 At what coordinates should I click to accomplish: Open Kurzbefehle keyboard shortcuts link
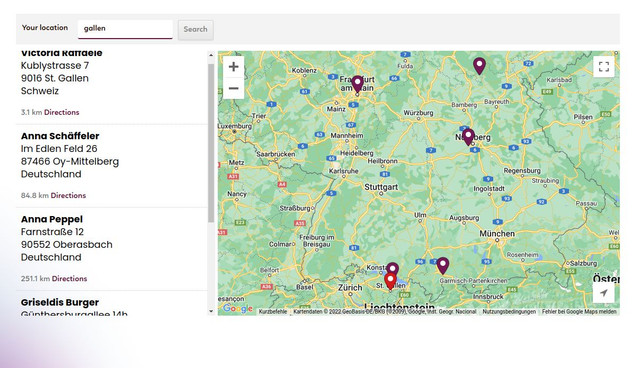point(273,312)
